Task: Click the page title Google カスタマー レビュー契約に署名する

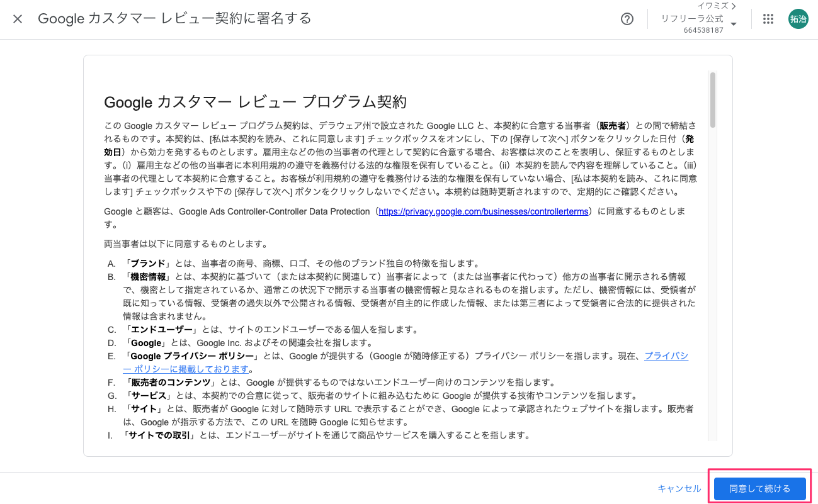Action: (x=174, y=19)
